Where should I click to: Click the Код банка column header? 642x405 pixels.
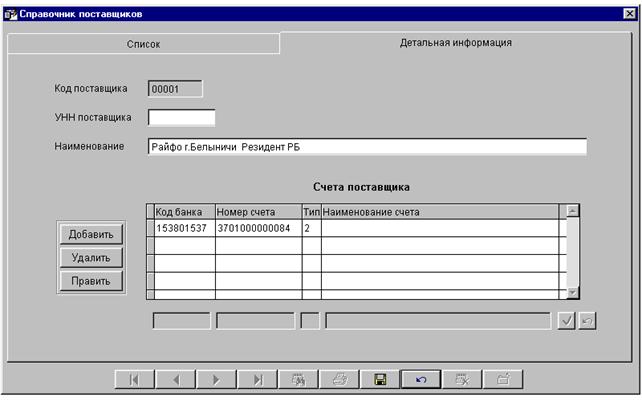click(185, 212)
